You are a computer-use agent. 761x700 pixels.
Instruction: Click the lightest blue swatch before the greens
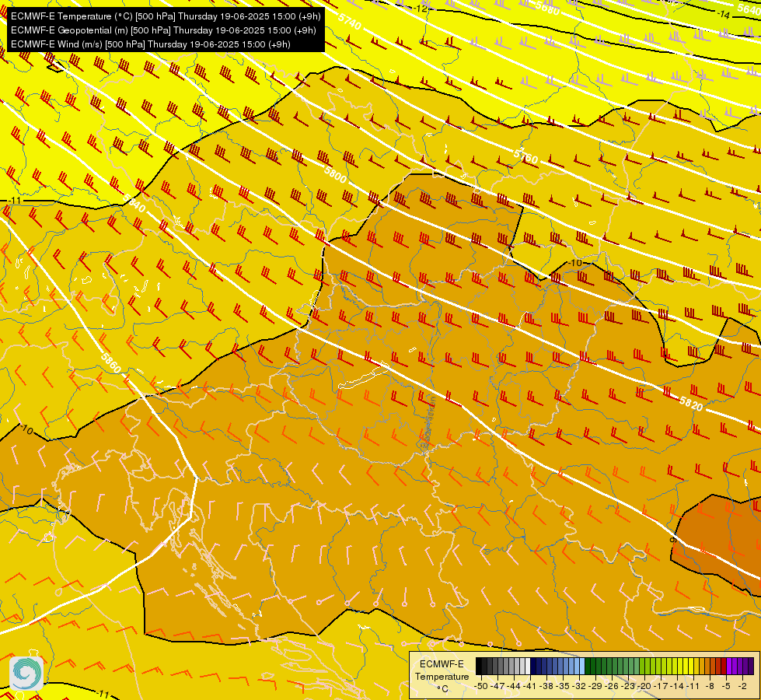point(582,666)
